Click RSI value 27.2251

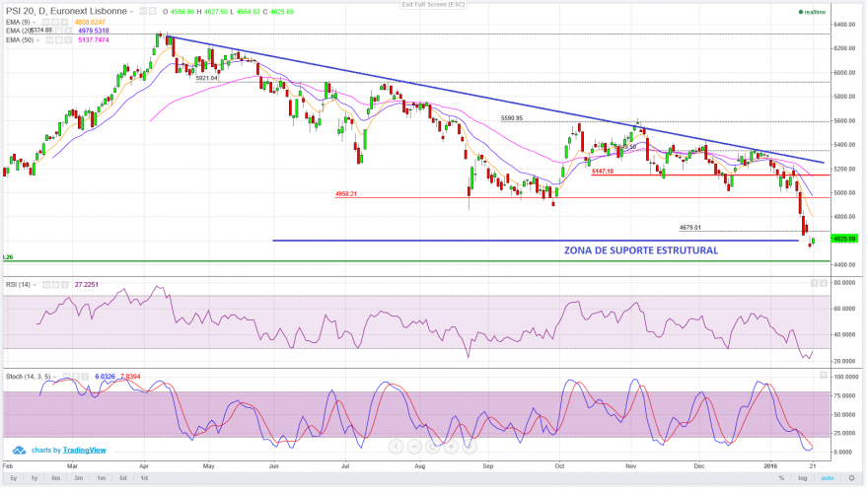[87, 285]
